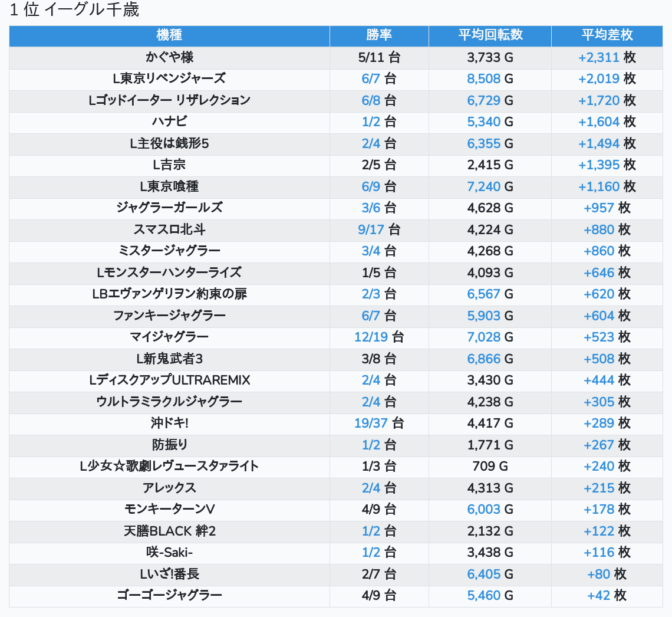This screenshot has height=617, width=672.
Task: Click the 天膳BLACK 絆2 machine name
Action: pyautogui.click(x=169, y=531)
